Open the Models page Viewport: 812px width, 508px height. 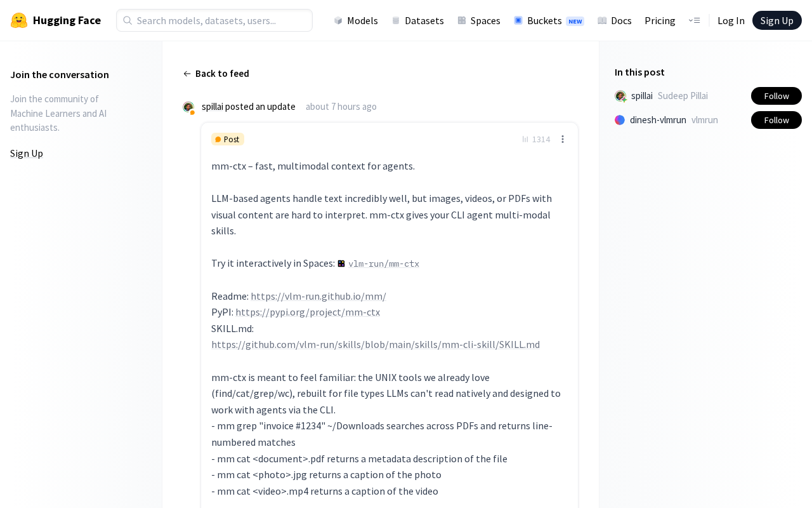pyautogui.click(x=356, y=20)
